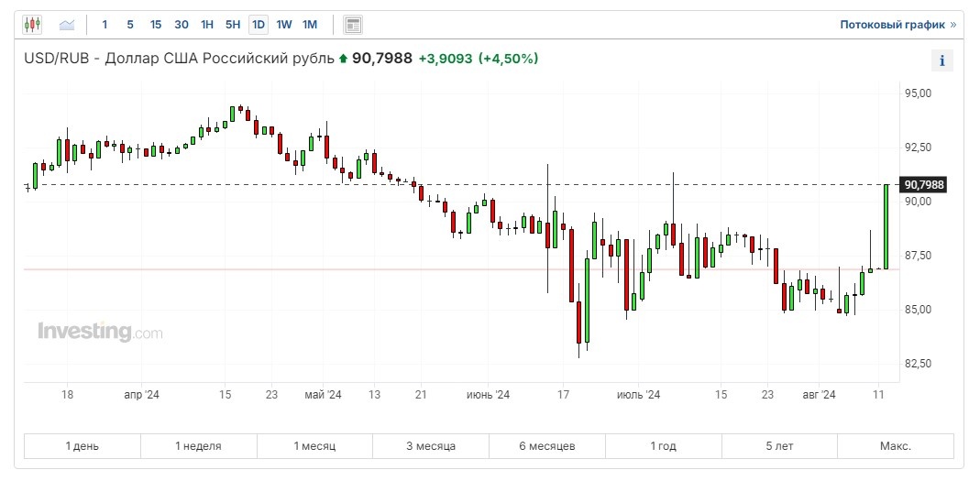980x481 pixels.
Task: Set the 30 minute interval
Action: pyautogui.click(x=182, y=25)
